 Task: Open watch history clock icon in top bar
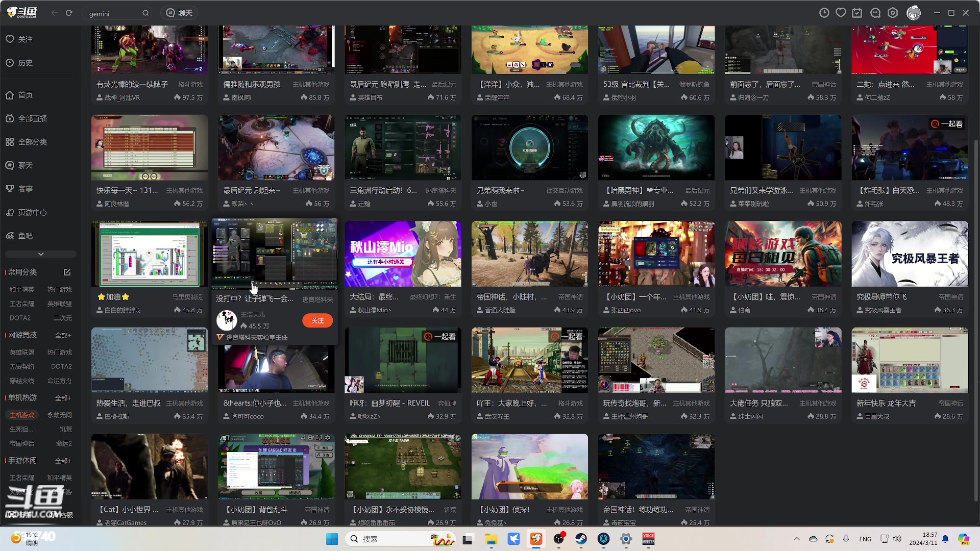tap(824, 13)
